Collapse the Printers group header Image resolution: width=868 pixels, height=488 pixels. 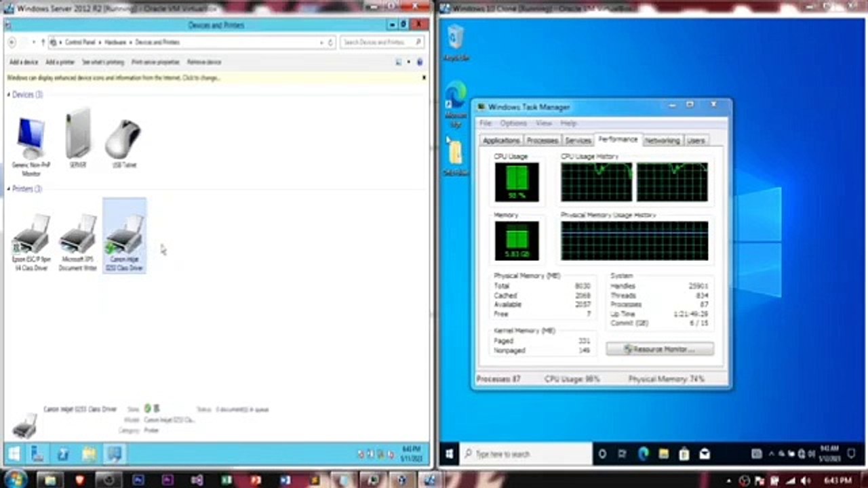[x=9, y=188]
